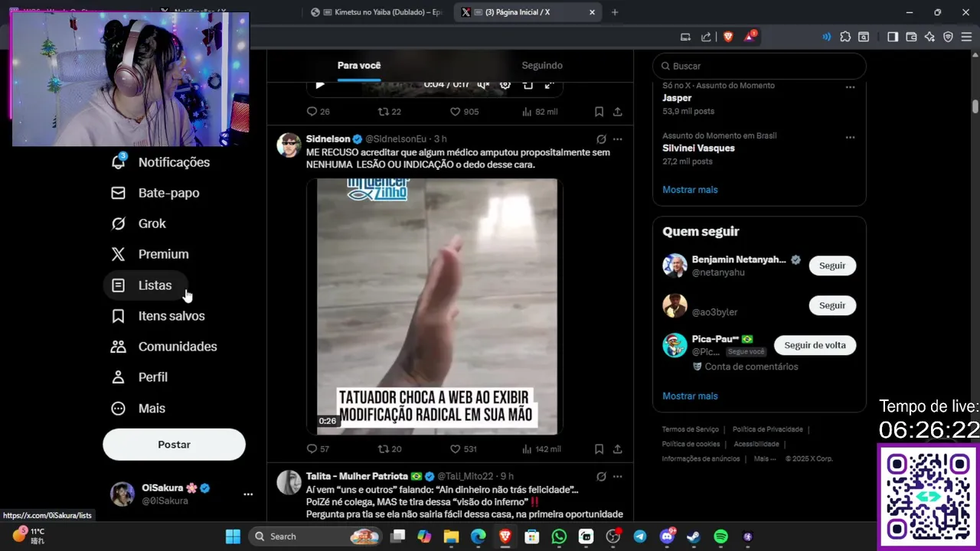Open a new browser tab
This screenshot has height=551, width=980.
[x=615, y=12]
